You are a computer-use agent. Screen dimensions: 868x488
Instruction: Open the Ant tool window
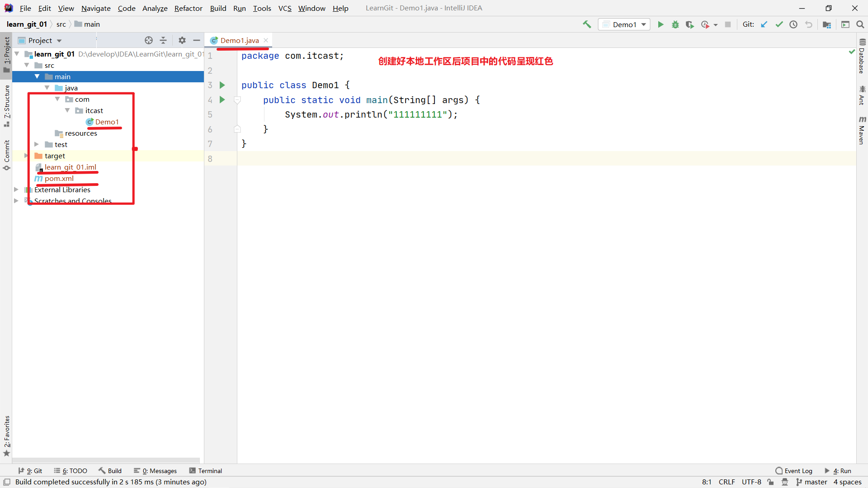[862, 95]
